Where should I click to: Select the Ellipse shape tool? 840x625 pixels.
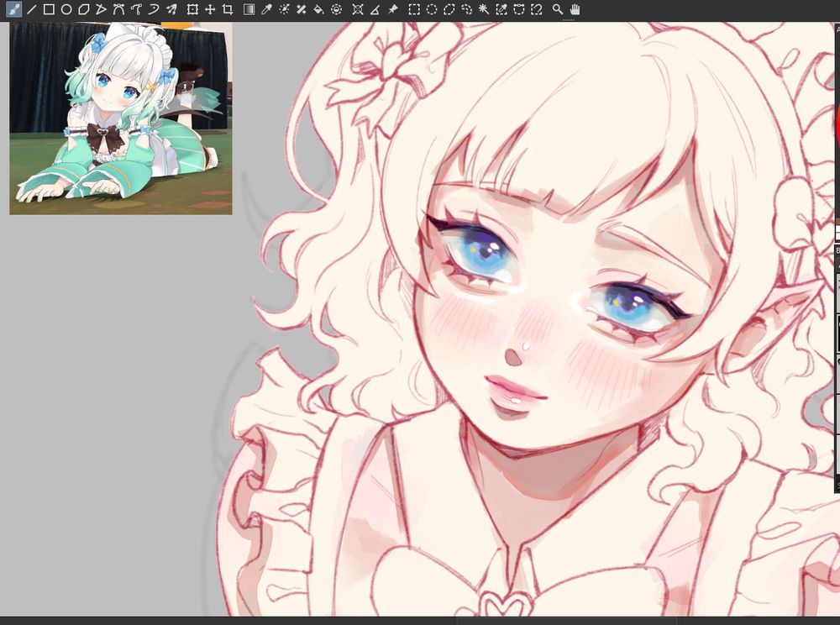[66, 9]
